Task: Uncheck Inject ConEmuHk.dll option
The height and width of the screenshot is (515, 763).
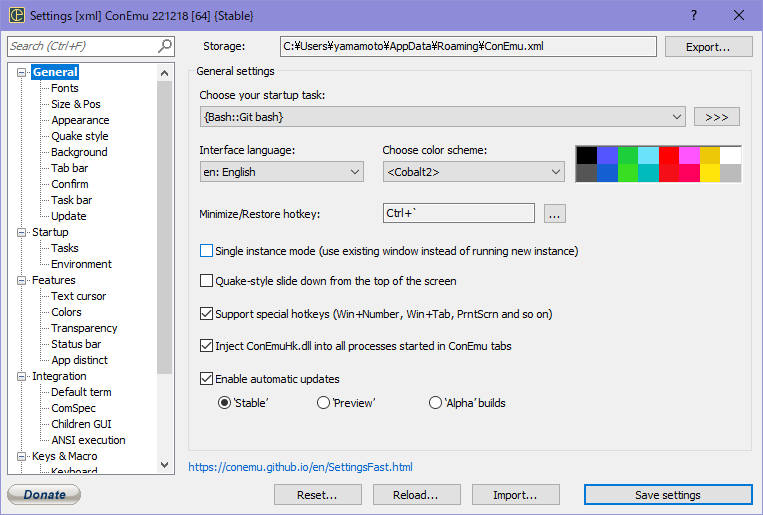Action: click(x=206, y=346)
